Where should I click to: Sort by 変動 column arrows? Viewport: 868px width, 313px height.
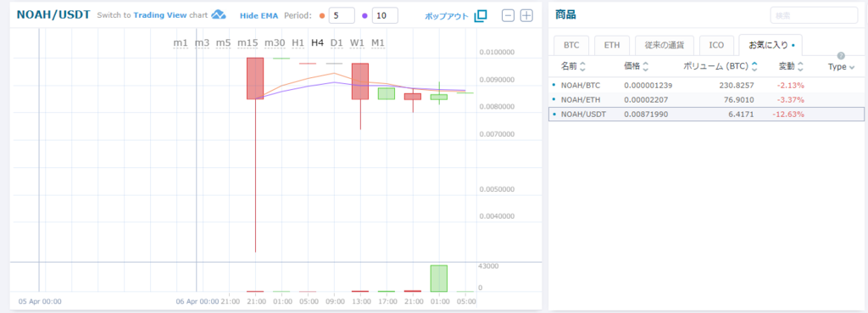(x=800, y=66)
